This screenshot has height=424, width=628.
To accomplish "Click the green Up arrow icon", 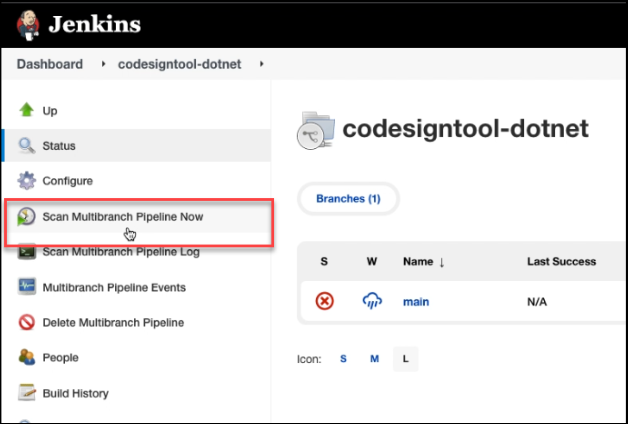I will pos(27,110).
